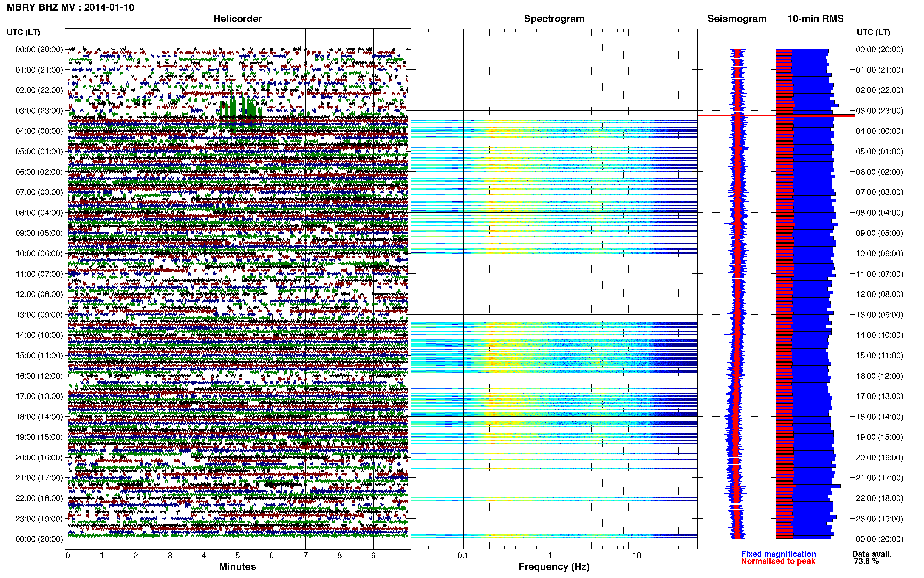Click the right '17:00 (13:00)' time label

point(879,396)
